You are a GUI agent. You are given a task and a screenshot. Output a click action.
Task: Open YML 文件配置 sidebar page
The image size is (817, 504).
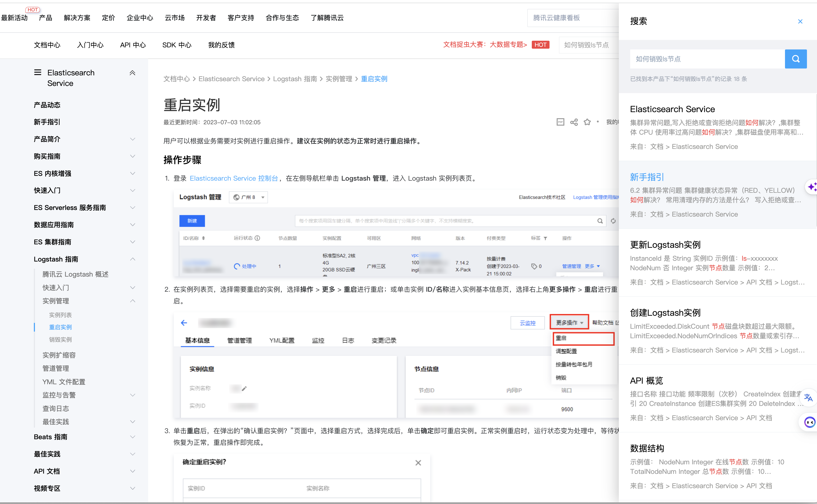tap(64, 382)
